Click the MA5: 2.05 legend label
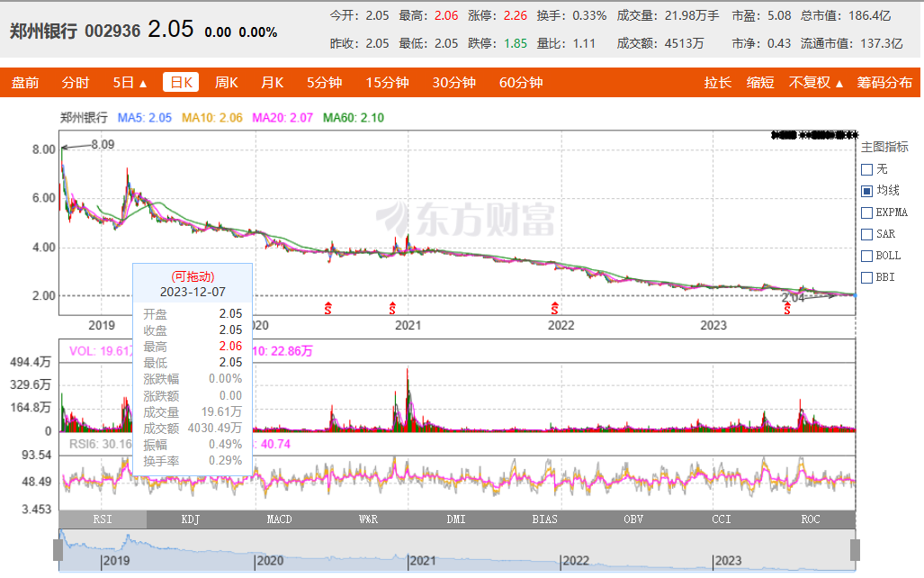 pyautogui.click(x=144, y=117)
